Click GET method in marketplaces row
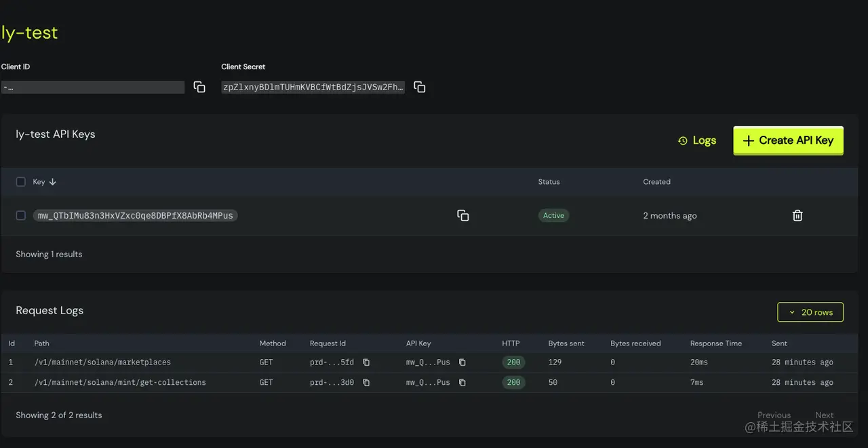The width and height of the screenshot is (868, 448). click(267, 362)
